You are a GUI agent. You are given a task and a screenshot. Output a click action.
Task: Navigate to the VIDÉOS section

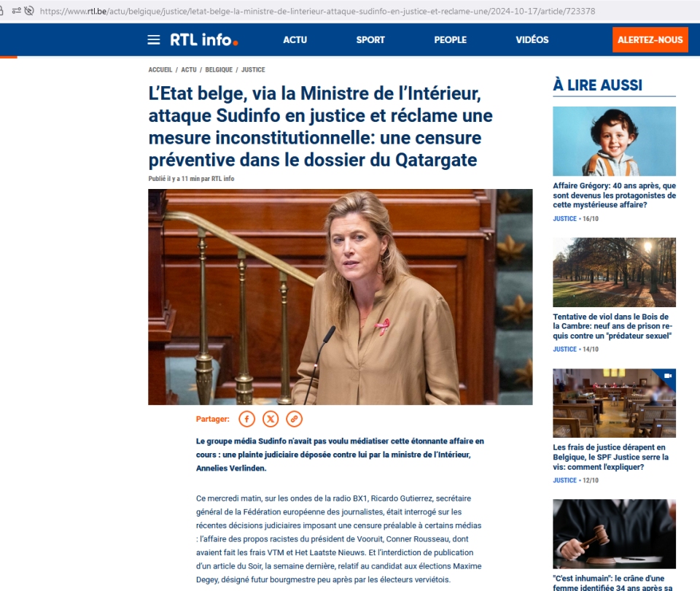(x=532, y=39)
